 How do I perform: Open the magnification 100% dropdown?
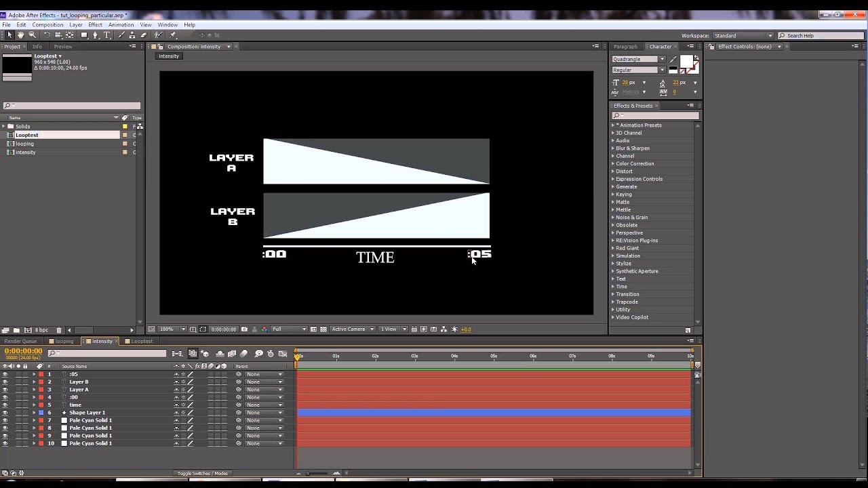[172, 329]
